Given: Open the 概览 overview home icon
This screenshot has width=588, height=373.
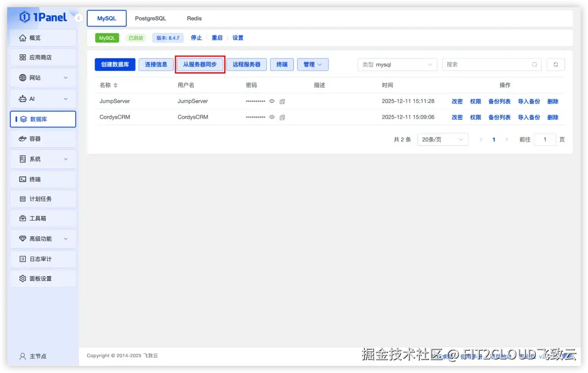Looking at the screenshot, I should [x=22, y=38].
